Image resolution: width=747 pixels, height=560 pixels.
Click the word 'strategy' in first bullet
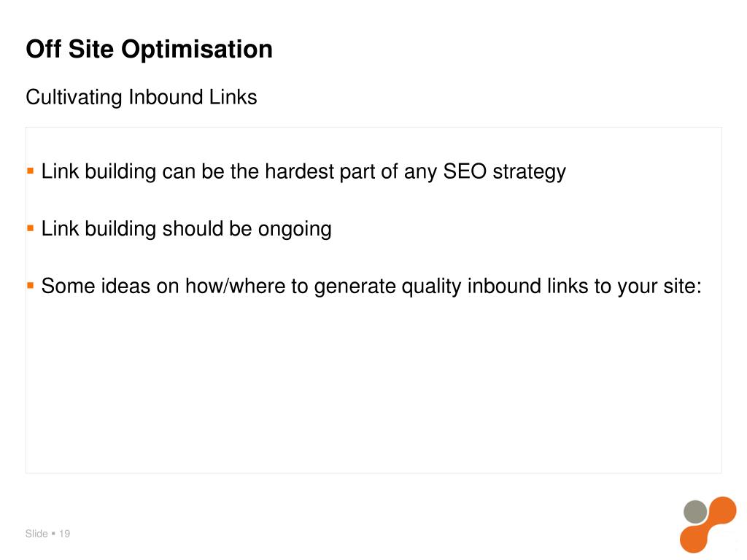530,172
